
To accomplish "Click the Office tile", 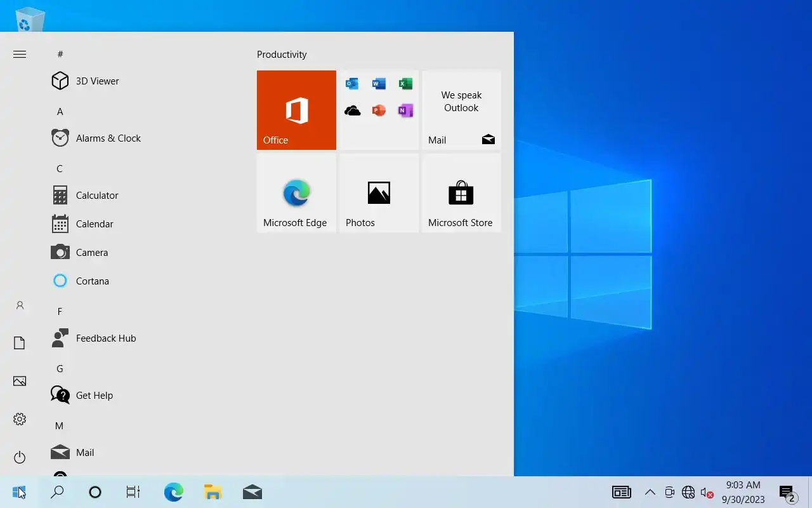I will click(296, 110).
